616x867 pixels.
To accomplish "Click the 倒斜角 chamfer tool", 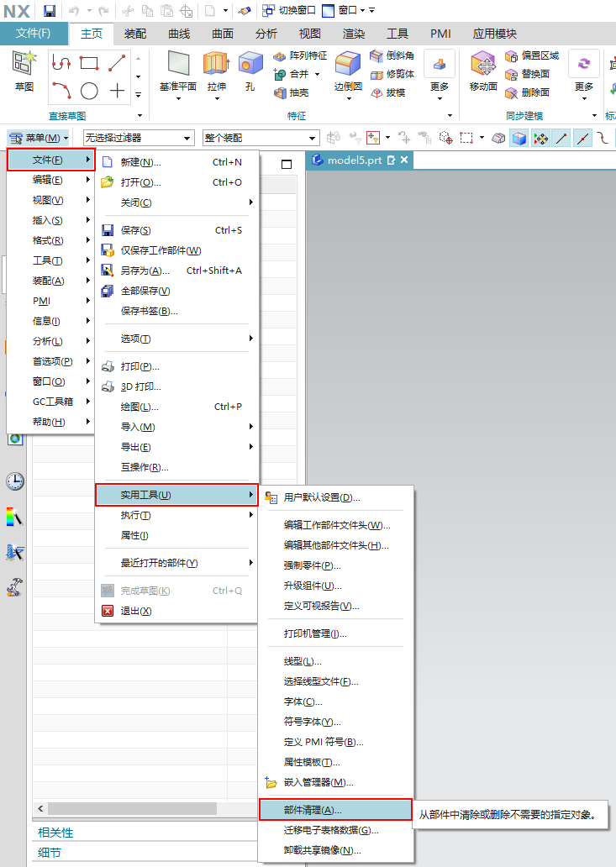I will [x=392, y=55].
